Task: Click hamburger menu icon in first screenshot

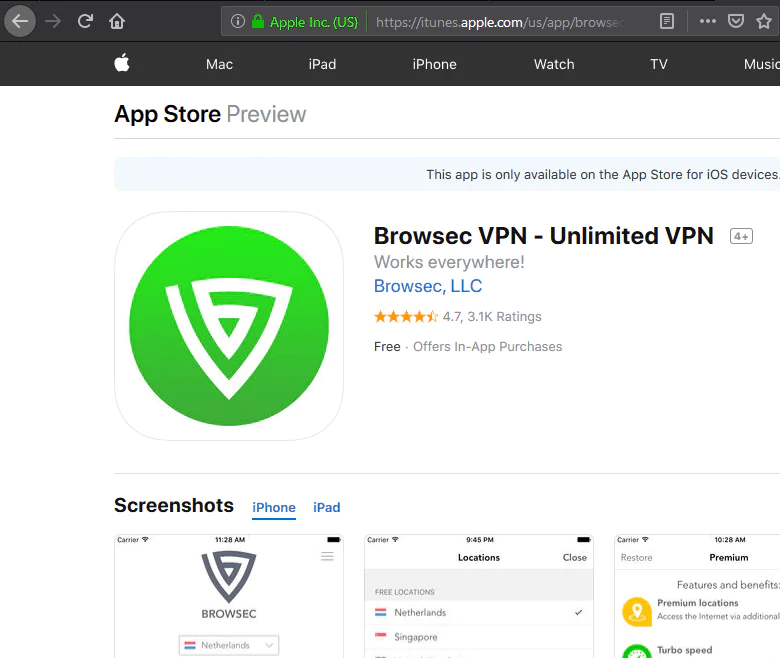Action: click(x=327, y=556)
